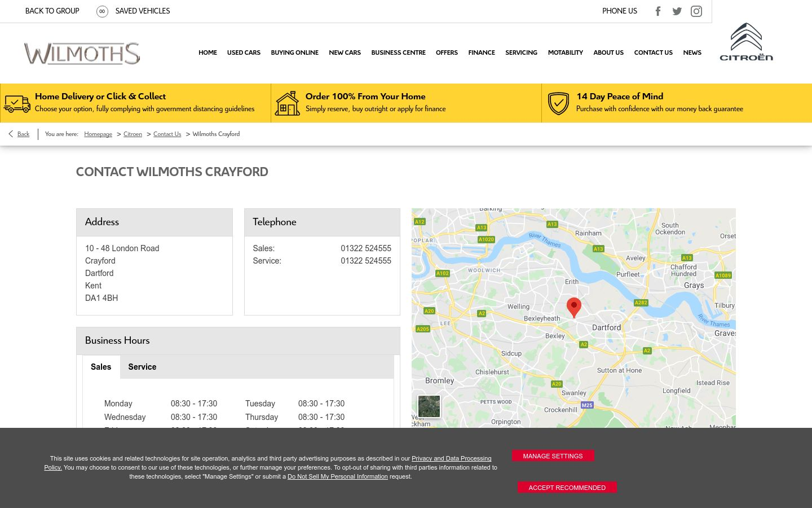Open ABOUT US menu item

point(608,52)
